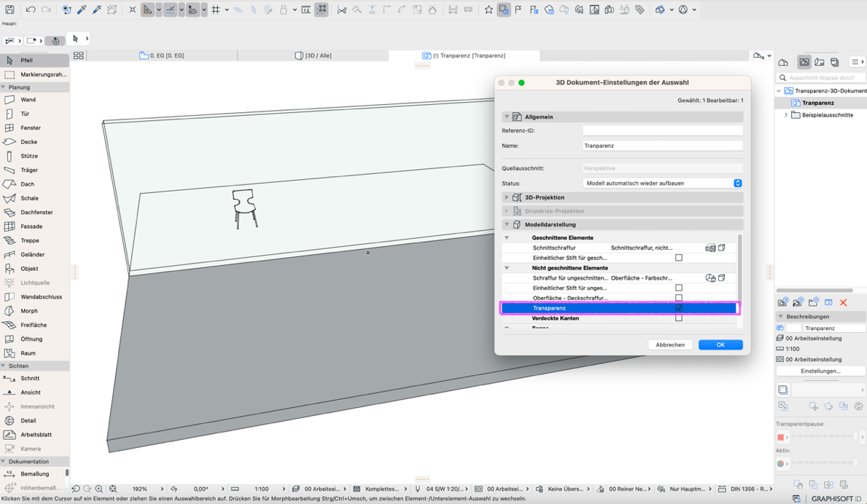
Task: Expand the 3D-Projektion section
Action: (506, 197)
